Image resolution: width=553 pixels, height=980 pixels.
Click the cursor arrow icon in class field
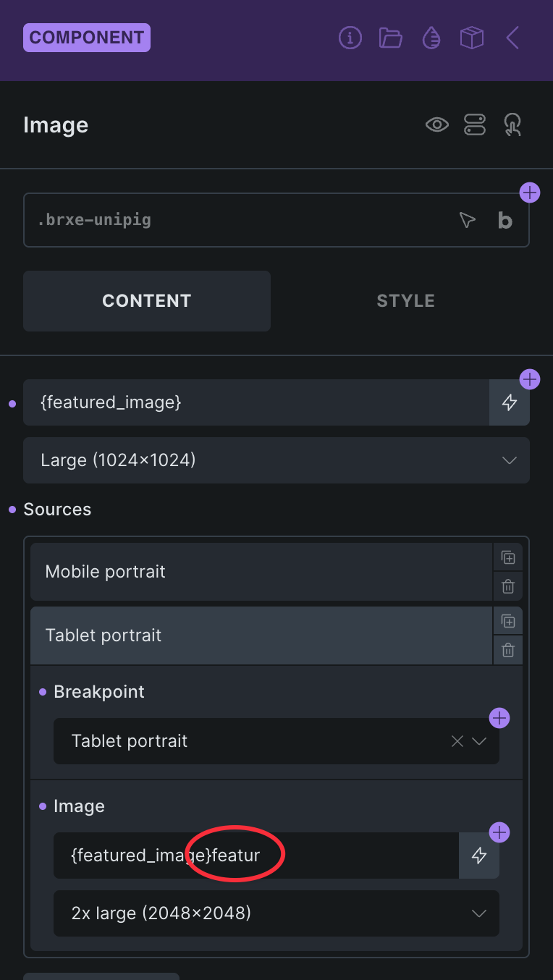click(468, 220)
